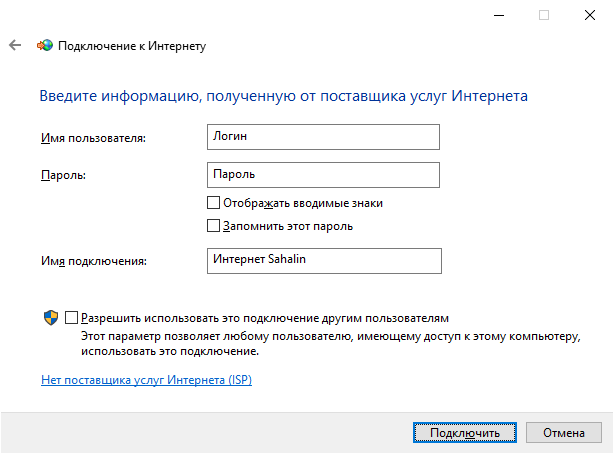Select the 'Интернет Sahalin' connection name field
This screenshot has width=614, height=454.
pos(320,260)
